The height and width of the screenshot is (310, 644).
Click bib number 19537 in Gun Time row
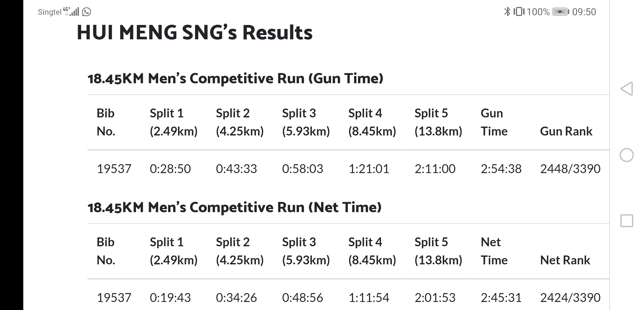pyautogui.click(x=114, y=169)
